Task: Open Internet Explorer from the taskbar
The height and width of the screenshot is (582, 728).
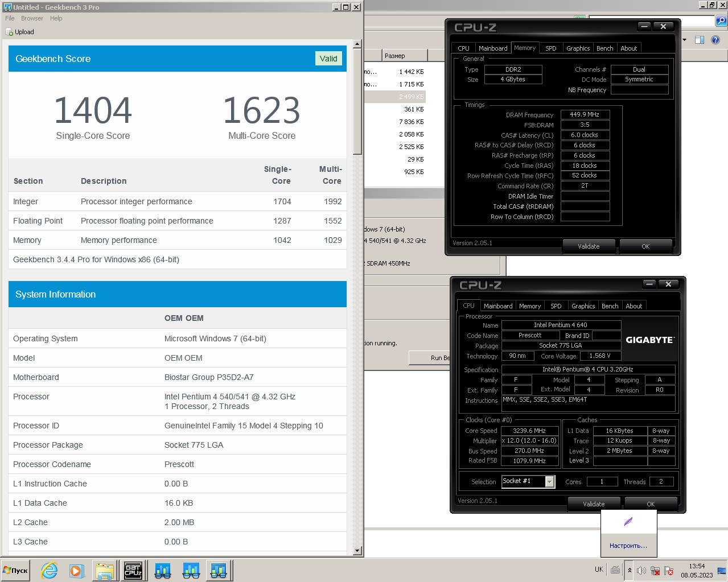Action: (50, 570)
